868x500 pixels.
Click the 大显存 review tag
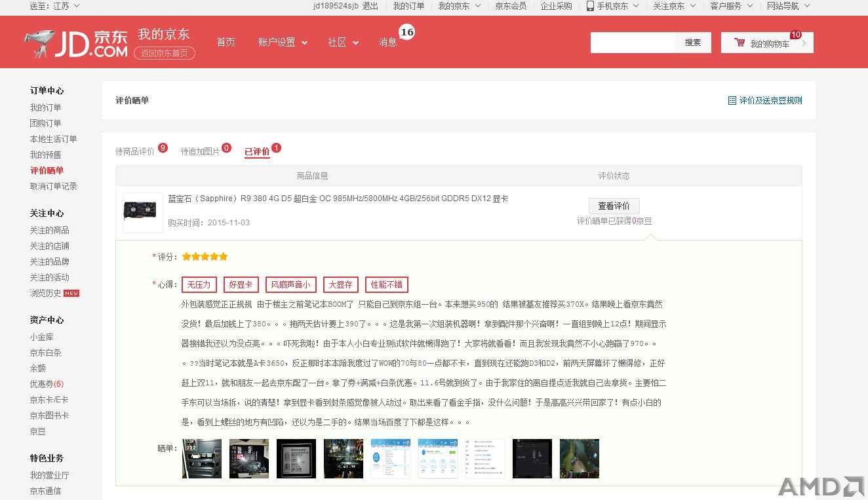[x=340, y=284]
